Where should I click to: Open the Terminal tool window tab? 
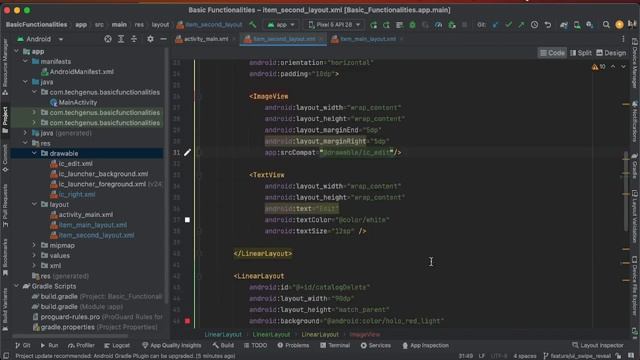coord(335,345)
